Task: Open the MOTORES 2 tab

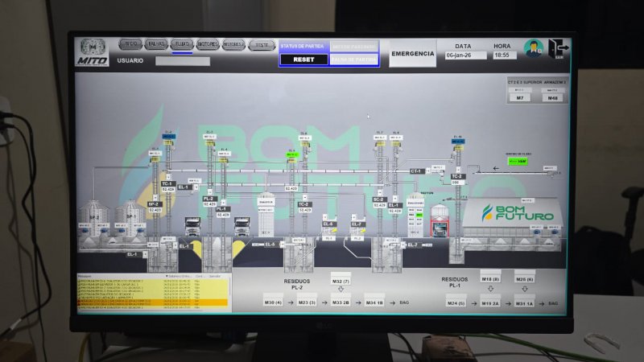Action: 233,44
